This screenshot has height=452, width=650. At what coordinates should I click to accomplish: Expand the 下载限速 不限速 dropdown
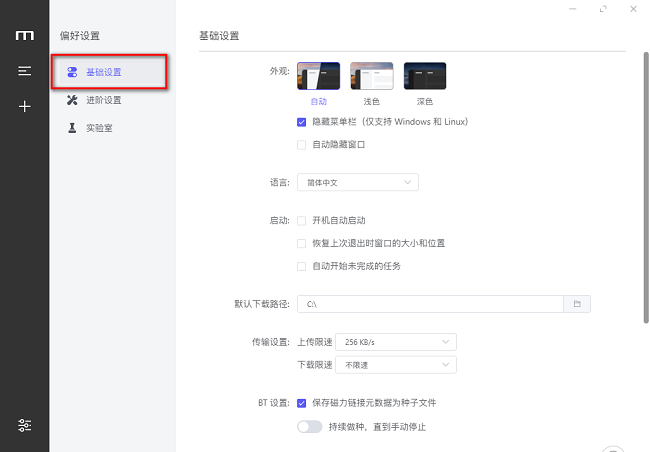(x=395, y=365)
